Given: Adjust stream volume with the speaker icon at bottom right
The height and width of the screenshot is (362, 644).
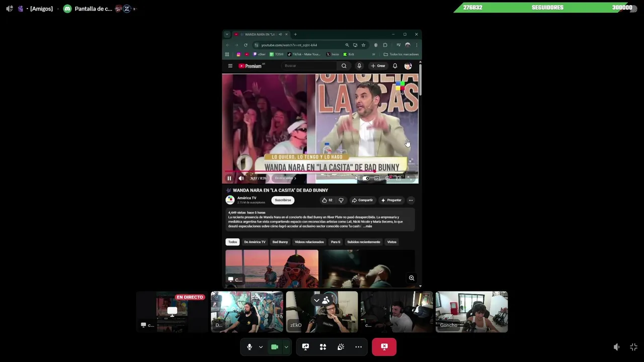Looking at the screenshot, I should tap(616, 347).
